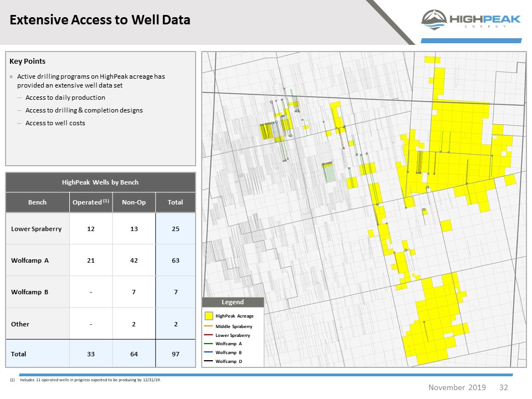
Task: Click the page number 32
Action: 504,387
